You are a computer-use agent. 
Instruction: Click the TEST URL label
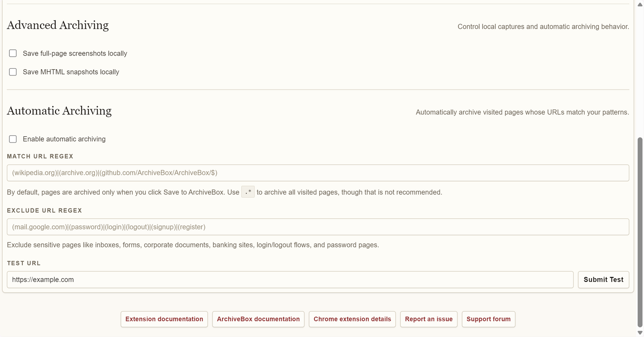click(24, 263)
